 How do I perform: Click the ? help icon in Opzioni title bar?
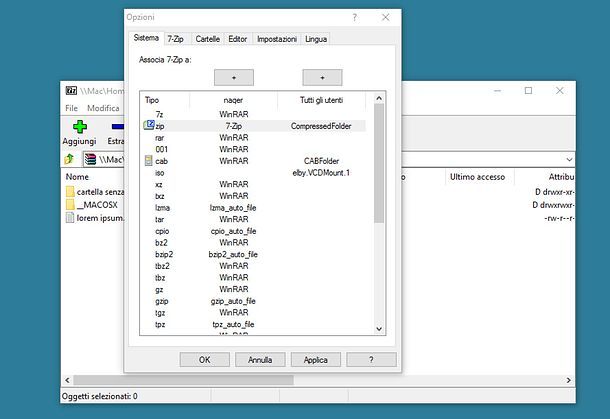click(x=354, y=18)
